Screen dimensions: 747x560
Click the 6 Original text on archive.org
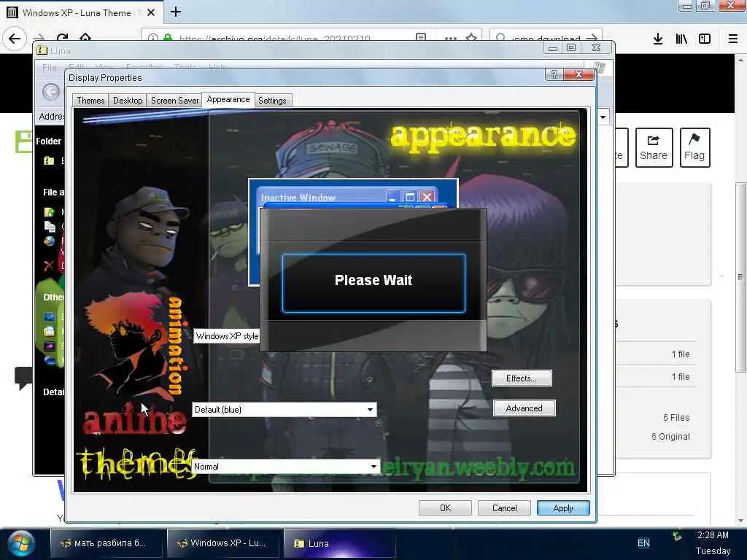click(x=670, y=437)
